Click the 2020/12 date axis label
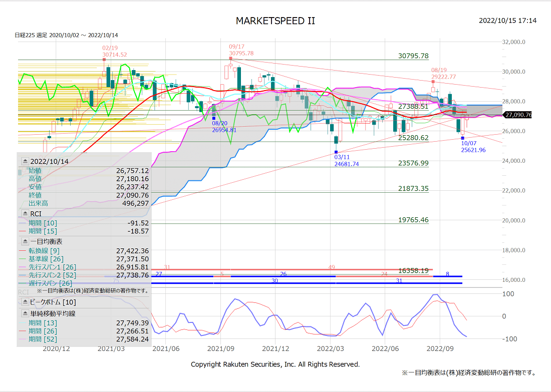551x392 pixels. coord(56,349)
